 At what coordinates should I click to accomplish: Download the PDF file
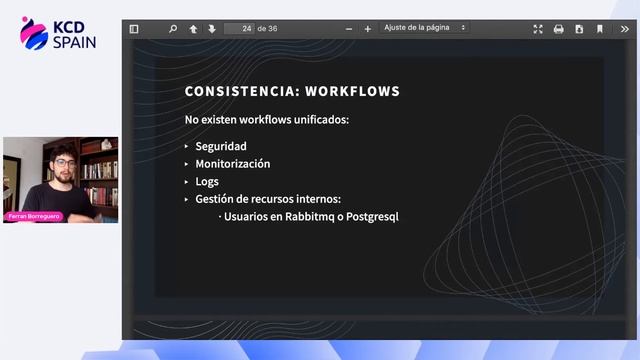[579, 29]
